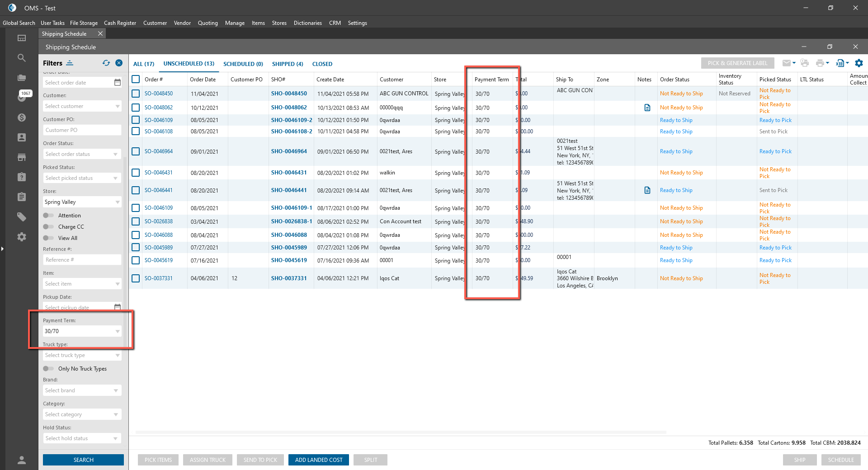868x470 pixels.
Task: Open the user profile icon at sidebar bottom
Action: coord(22,460)
